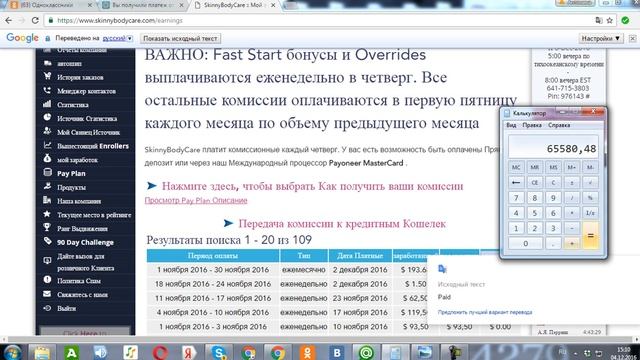Click the pie chart source statistics icon
Viewport: 640px width, 360px height.
point(47,118)
